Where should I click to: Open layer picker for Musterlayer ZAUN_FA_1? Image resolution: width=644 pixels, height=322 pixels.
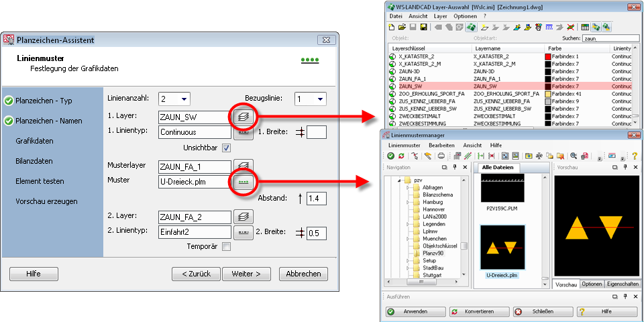coord(242,165)
